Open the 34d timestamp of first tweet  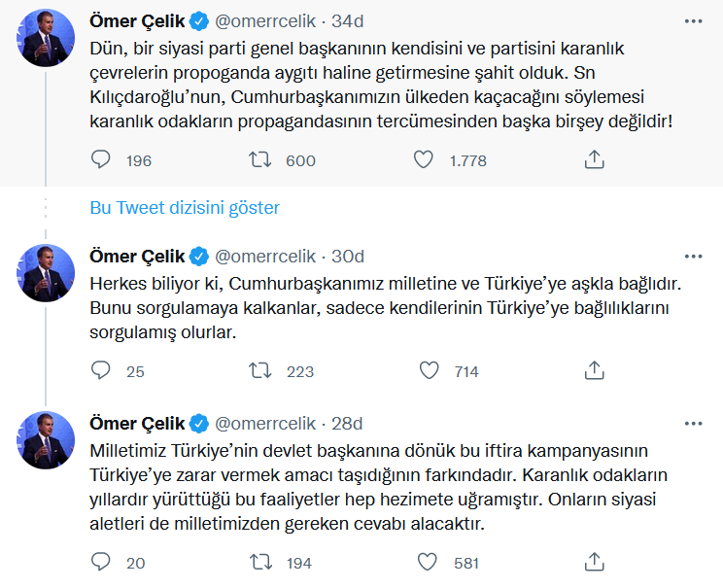(348, 21)
